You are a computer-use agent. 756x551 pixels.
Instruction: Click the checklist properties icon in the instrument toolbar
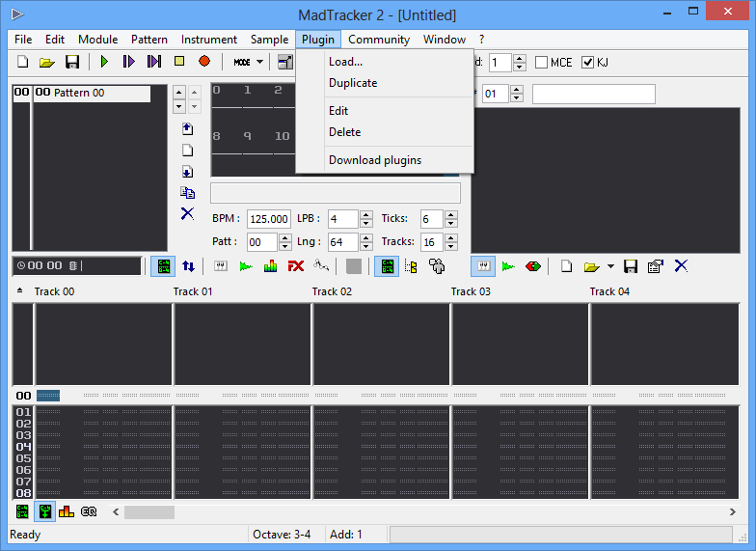(656, 266)
